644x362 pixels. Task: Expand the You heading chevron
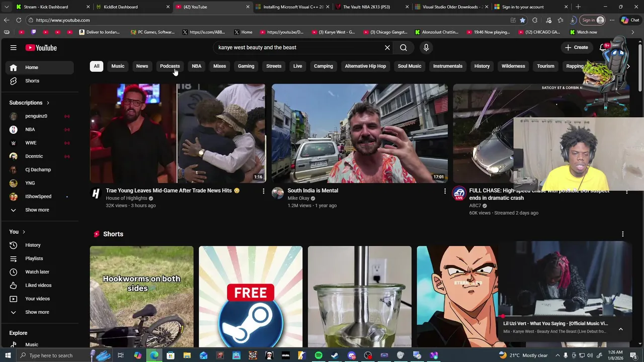[24, 232]
